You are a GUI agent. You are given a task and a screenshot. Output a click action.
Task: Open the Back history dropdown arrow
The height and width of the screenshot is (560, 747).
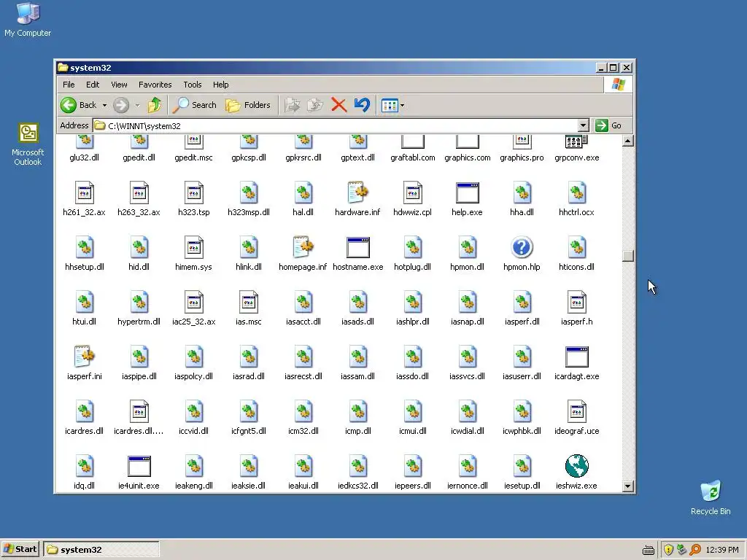105,105
